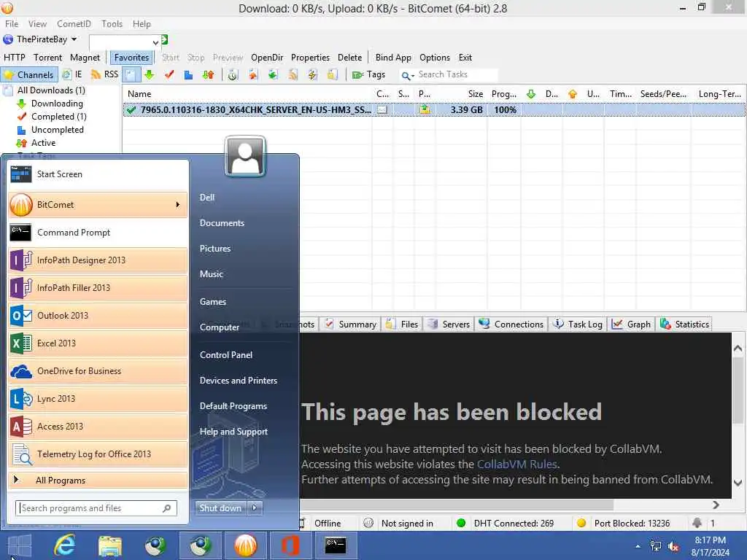Image resolution: width=747 pixels, height=560 pixels.
Task: Select the green downloading filter toolbar icon
Action: [150, 75]
